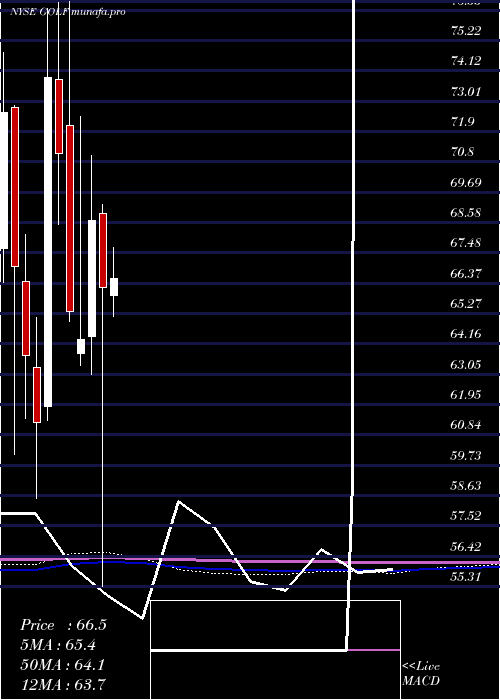The height and width of the screenshot is (700, 500).
Task: Select the 71.9 price level label
Action: 462,122
